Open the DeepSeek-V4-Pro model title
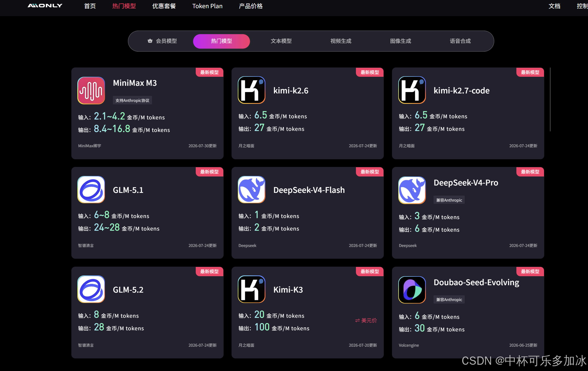 point(466,182)
